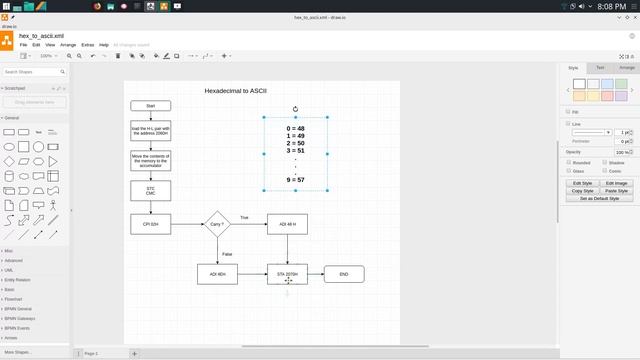Open the waypoints style dropdown
The height and width of the screenshot is (360, 640).
[x=208, y=56]
